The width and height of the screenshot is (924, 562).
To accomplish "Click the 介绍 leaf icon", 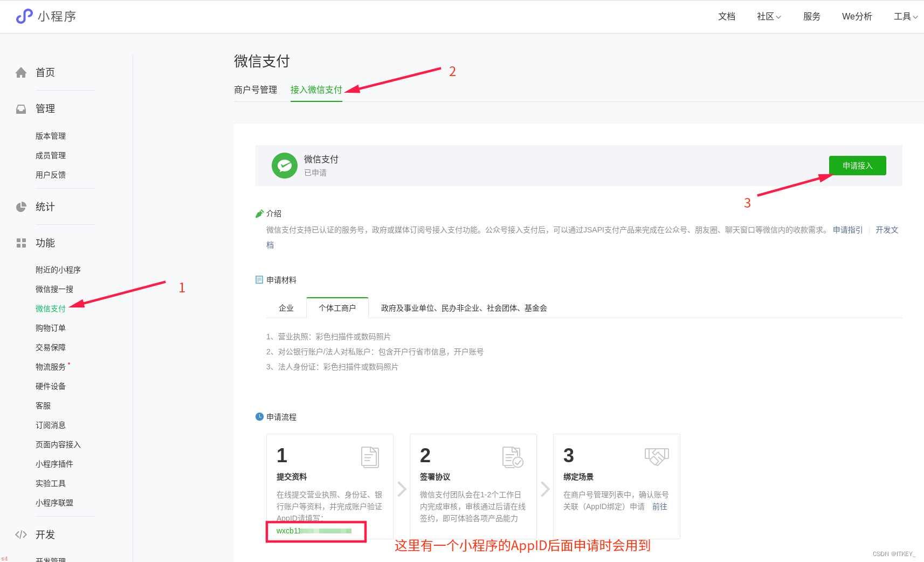I will click(x=259, y=214).
